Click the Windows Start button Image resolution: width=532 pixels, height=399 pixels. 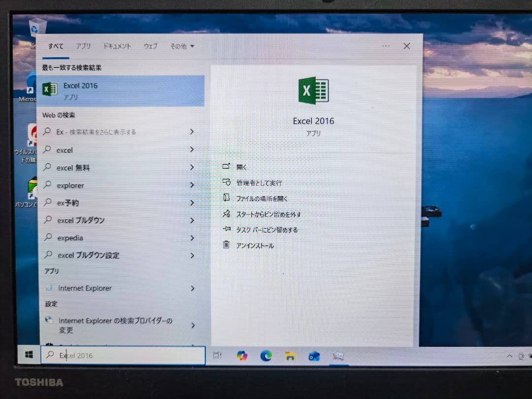tap(28, 354)
